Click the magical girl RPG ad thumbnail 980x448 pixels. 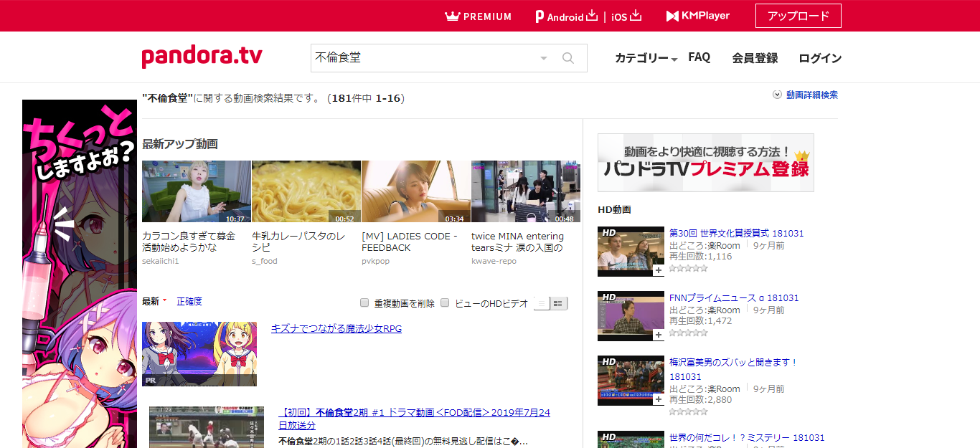point(199,354)
